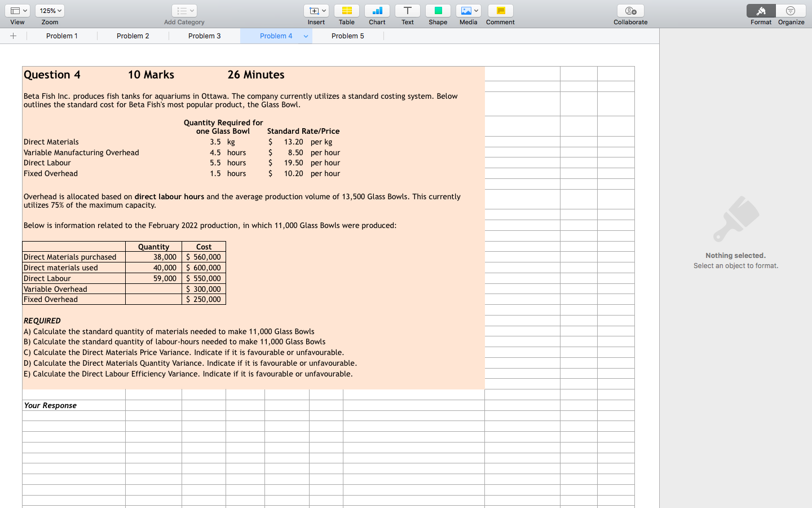Add a new sheet with the plus button
The width and height of the screenshot is (812, 508).
pos(13,36)
